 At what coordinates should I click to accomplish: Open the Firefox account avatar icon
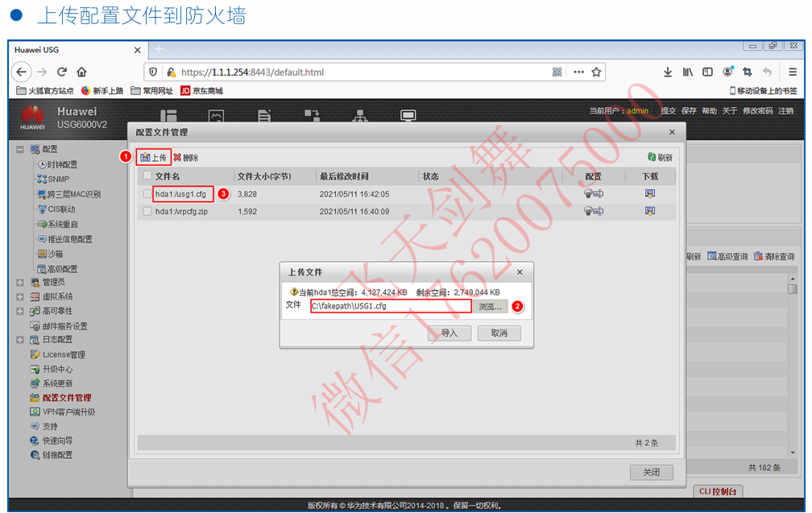click(727, 72)
